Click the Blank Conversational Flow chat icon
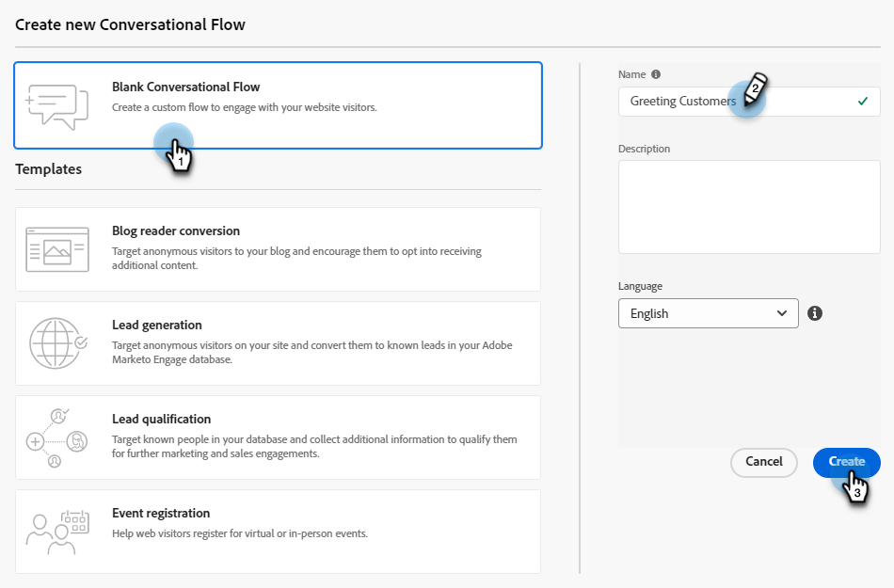 [x=57, y=104]
